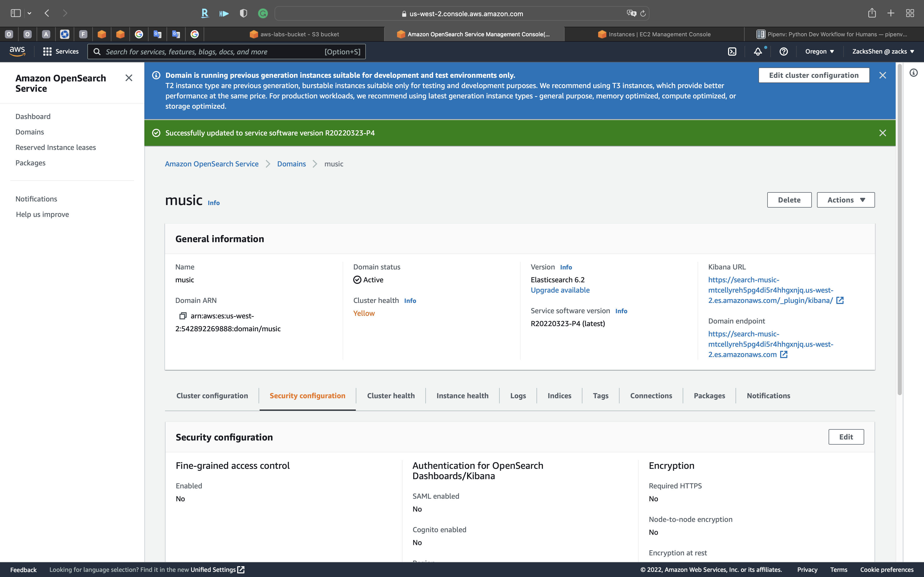Expand the ZacksShen account menu
Viewport: 924px width, 577px height.
pos(883,52)
